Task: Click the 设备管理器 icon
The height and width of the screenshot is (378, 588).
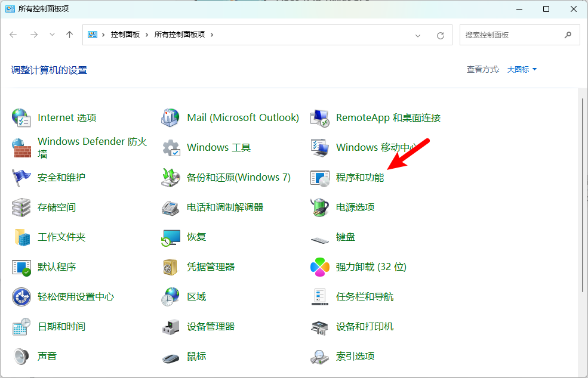Action: pyautogui.click(x=171, y=327)
